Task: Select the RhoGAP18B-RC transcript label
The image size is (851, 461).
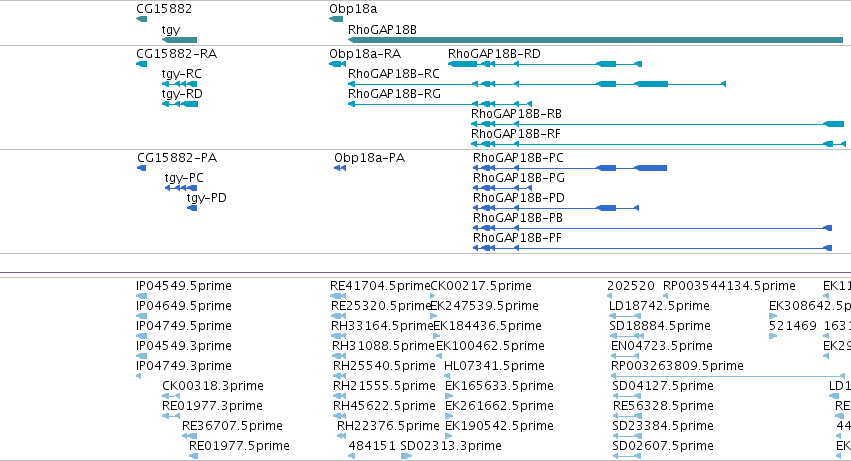Action: tap(393, 73)
